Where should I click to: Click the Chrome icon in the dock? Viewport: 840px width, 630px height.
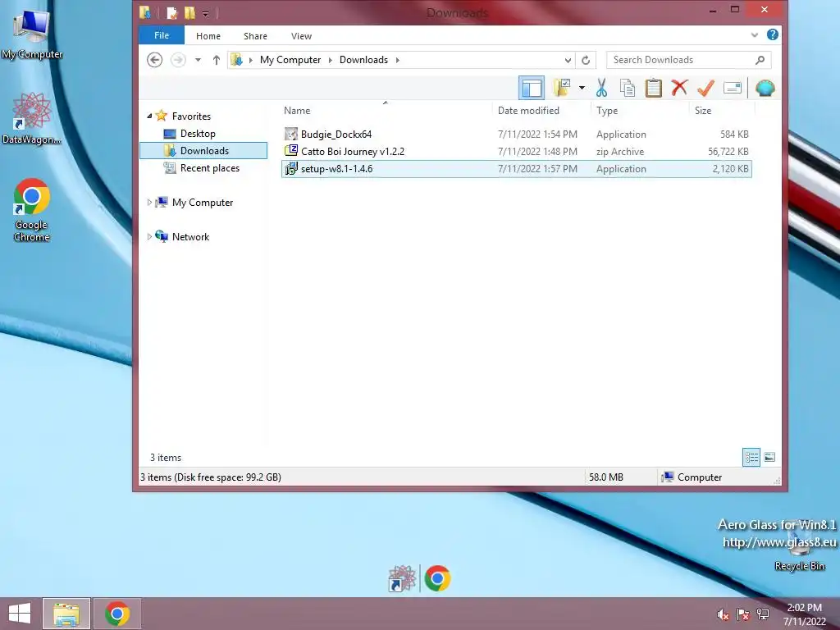click(x=438, y=578)
